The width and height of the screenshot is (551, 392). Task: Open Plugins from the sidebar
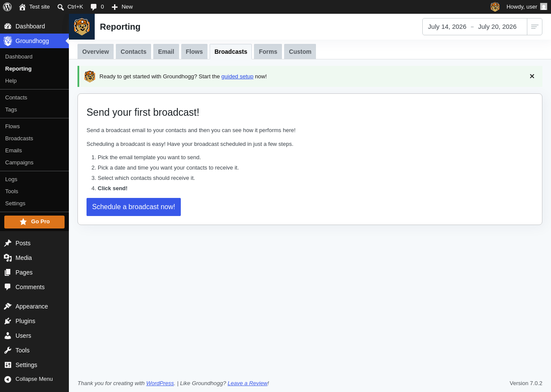[34, 321]
